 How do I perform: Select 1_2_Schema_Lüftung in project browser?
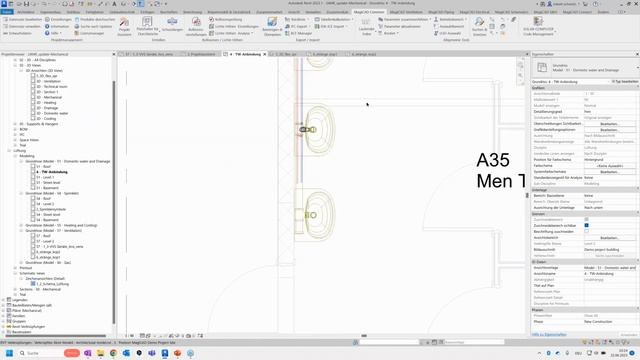[x=53, y=284]
